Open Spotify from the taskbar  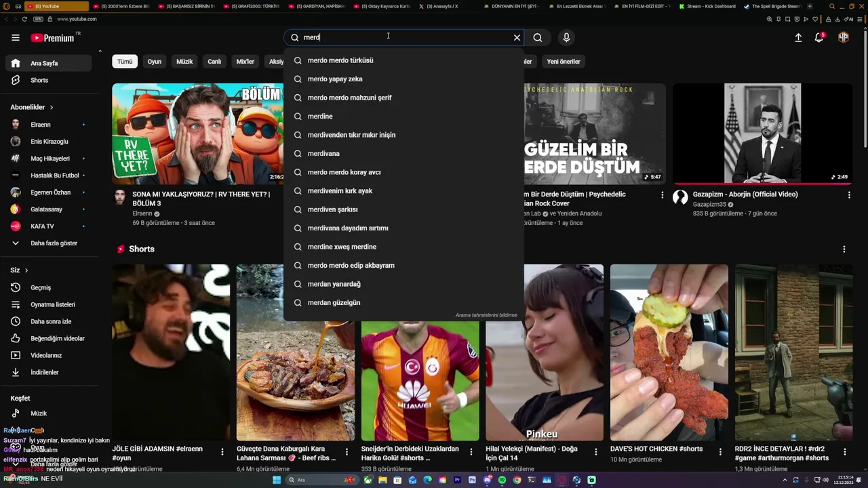pyautogui.click(x=502, y=480)
